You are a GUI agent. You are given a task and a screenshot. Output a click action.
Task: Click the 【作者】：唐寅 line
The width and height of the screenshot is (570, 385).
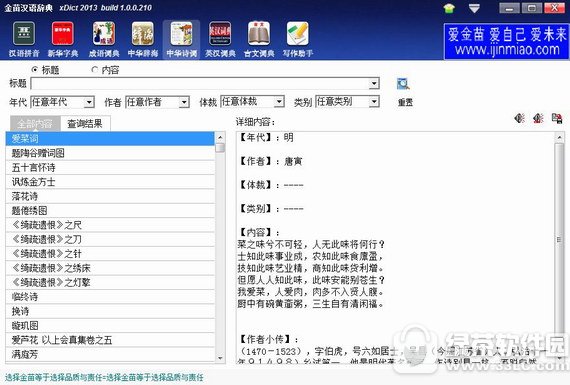(x=270, y=161)
